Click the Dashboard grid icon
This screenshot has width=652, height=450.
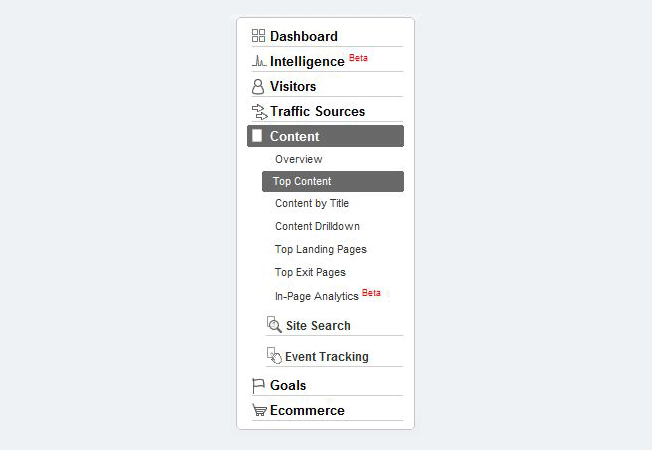258,36
